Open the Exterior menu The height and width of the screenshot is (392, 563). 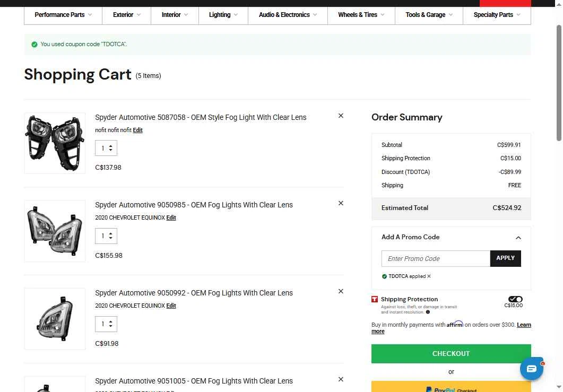127,15
